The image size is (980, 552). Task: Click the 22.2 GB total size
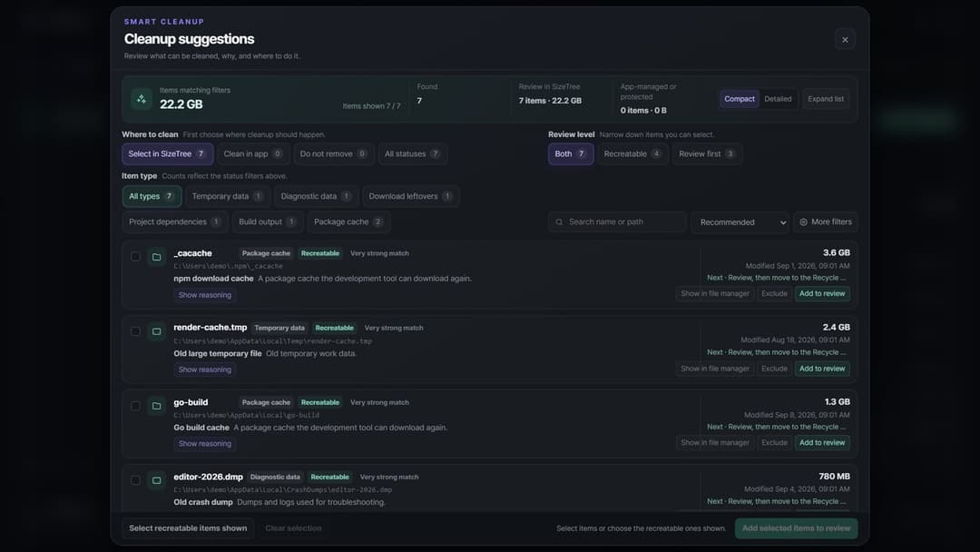click(x=181, y=104)
